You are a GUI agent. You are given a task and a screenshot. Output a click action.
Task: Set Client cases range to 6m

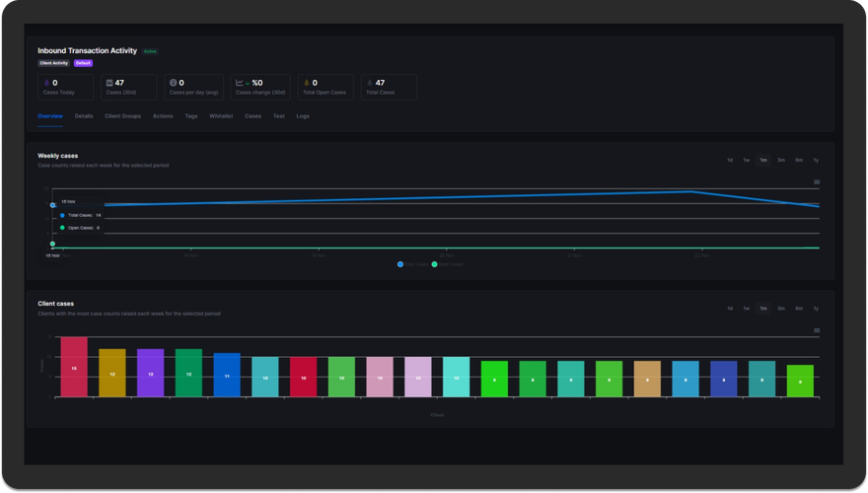click(799, 309)
